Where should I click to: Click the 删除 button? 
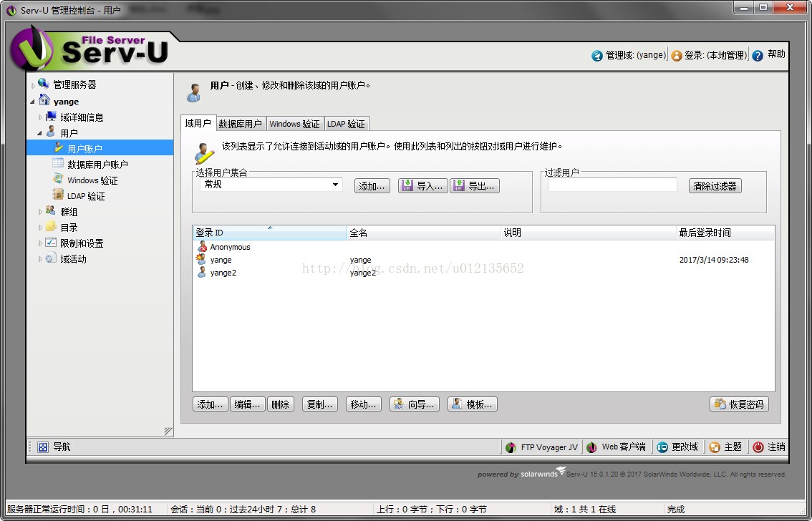[x=280, y=404]
